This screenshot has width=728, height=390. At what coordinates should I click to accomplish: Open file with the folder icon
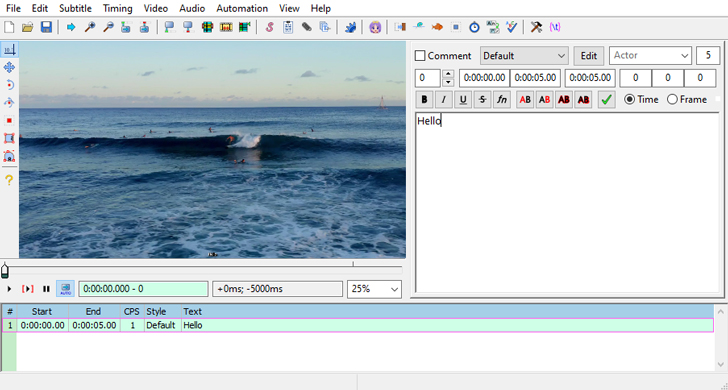click(x=27, y=27)
